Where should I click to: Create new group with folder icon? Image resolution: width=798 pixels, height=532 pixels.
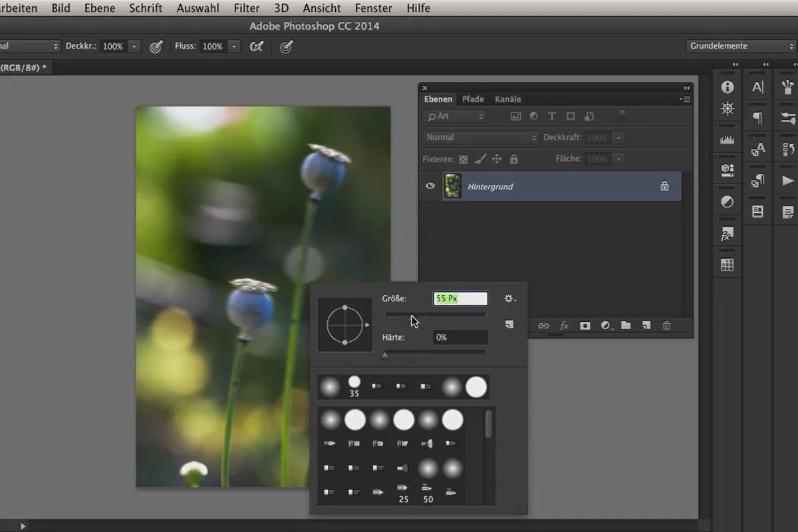coord(626,326)
